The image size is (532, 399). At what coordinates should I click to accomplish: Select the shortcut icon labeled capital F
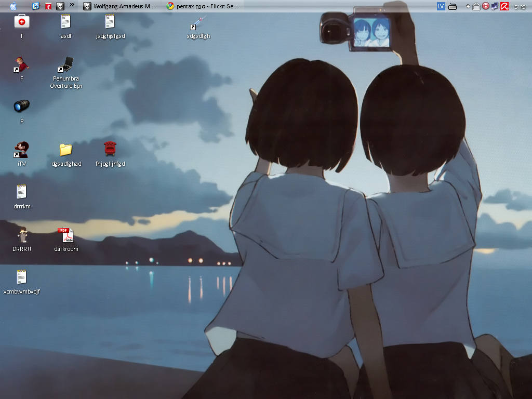(x=22, y=64)
